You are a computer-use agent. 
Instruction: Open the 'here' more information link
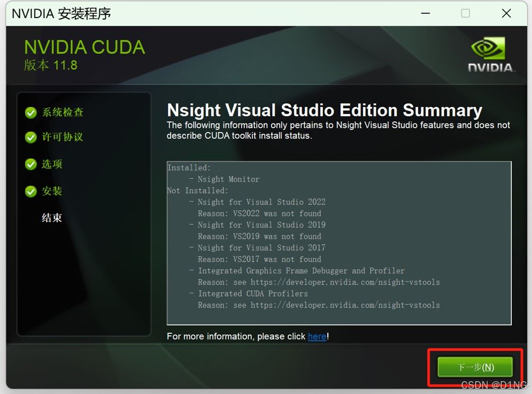click(317, 336)
